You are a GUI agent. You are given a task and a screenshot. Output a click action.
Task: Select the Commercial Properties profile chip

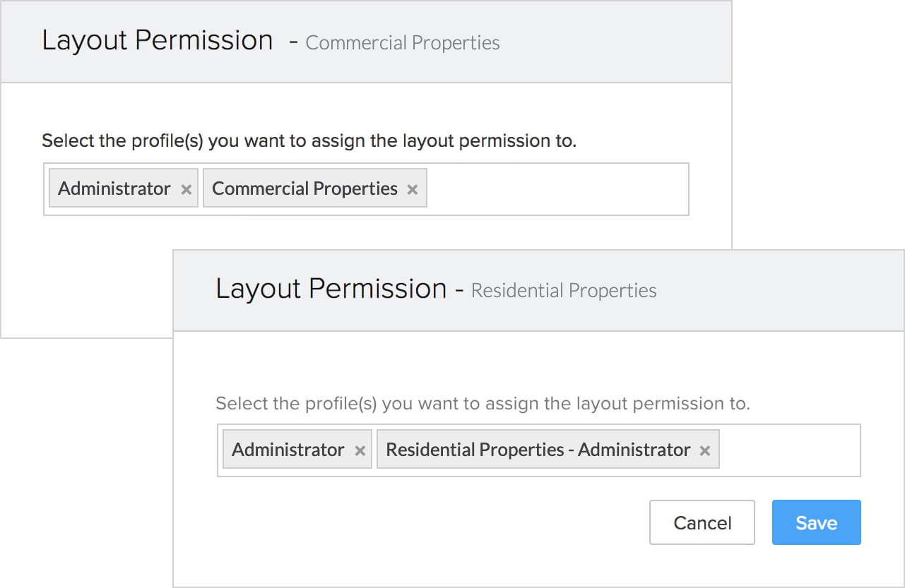click(x=304, y=188)
